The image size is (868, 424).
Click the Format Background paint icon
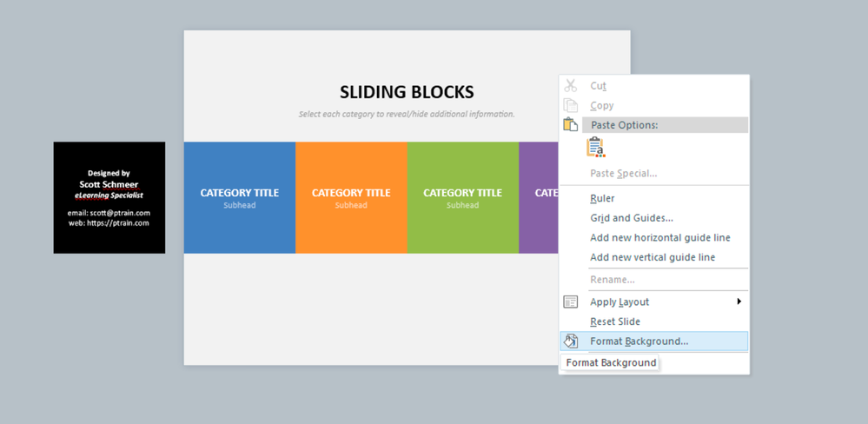coord(571,341)
